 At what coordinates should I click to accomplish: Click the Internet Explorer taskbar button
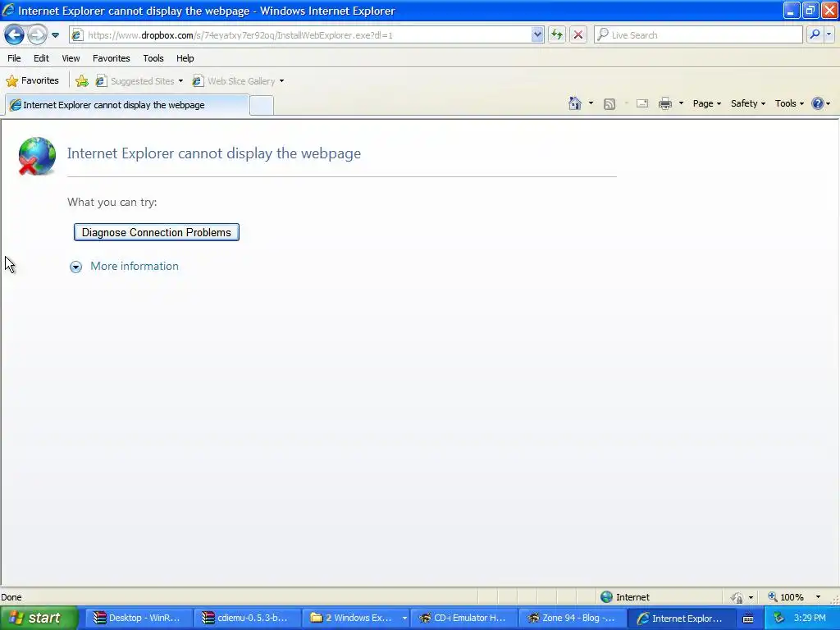tap(680, 619)
